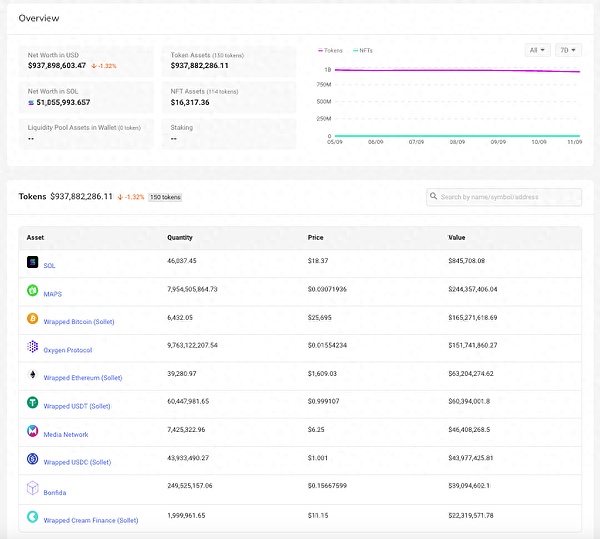Open the 7D time range dropdown

[567, 50]
